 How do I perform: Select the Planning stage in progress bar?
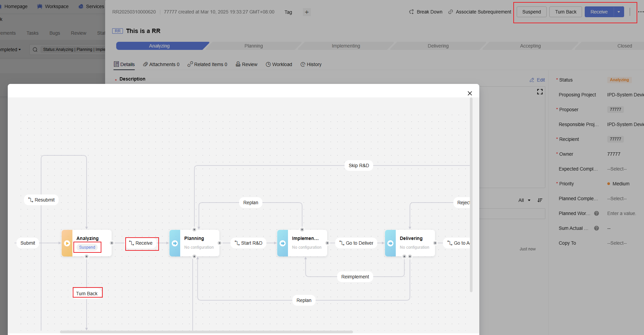tap(254, 46)
